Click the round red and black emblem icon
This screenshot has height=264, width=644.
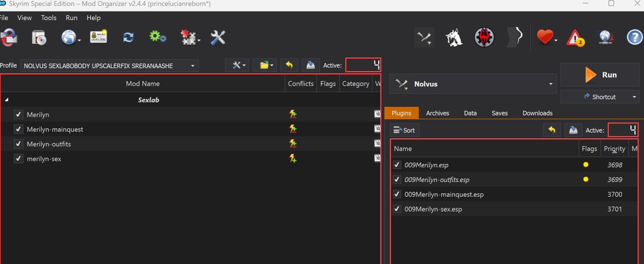coord(484,37)
